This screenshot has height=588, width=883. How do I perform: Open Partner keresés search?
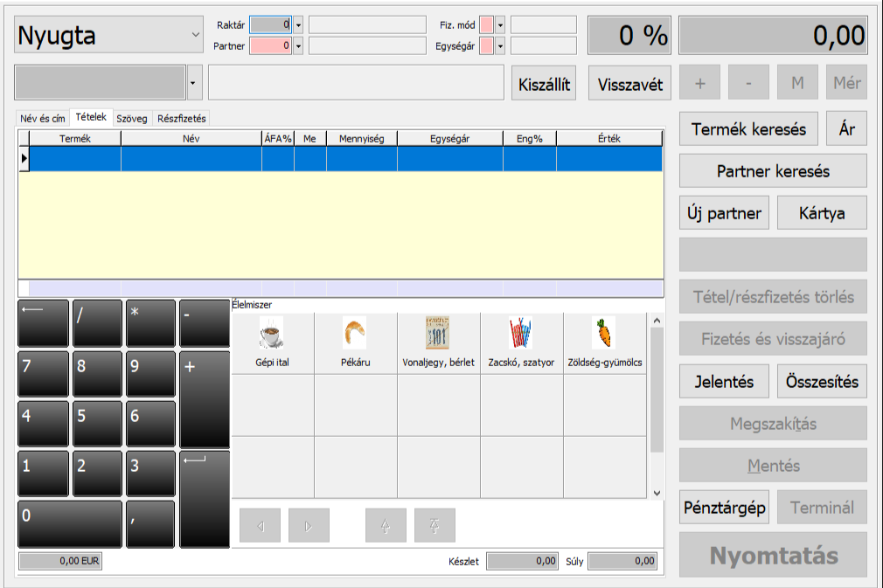(773, 171)
